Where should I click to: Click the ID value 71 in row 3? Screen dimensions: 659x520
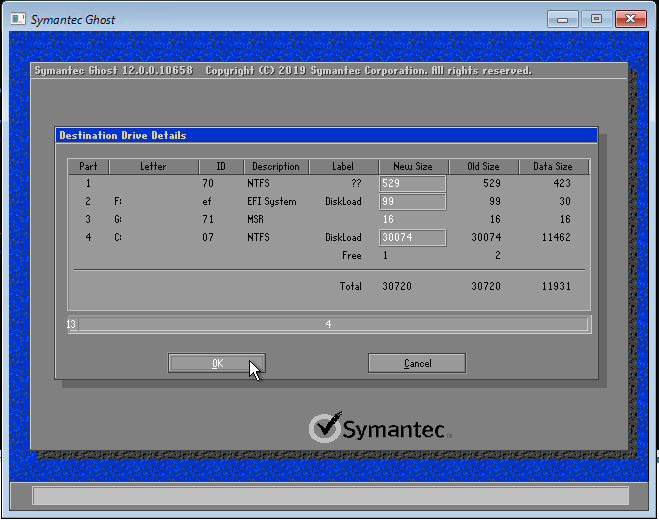[x=208, y=219]
